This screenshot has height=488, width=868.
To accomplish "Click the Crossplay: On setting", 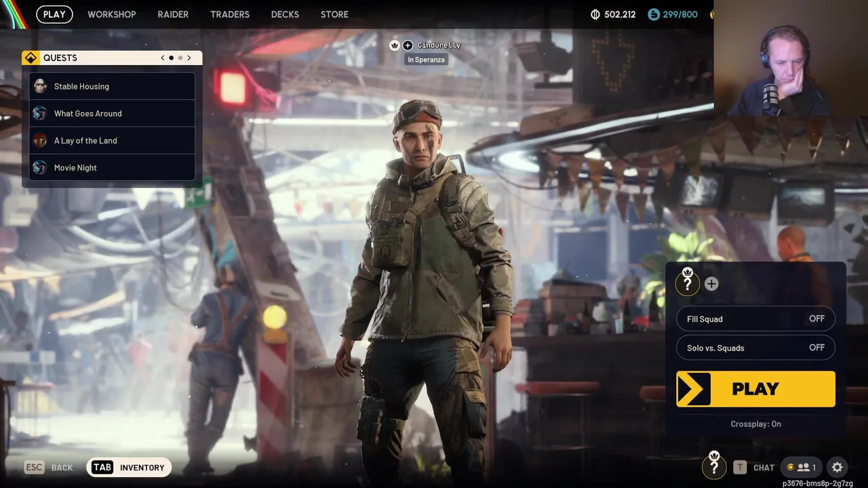I will tap(755, 424).
